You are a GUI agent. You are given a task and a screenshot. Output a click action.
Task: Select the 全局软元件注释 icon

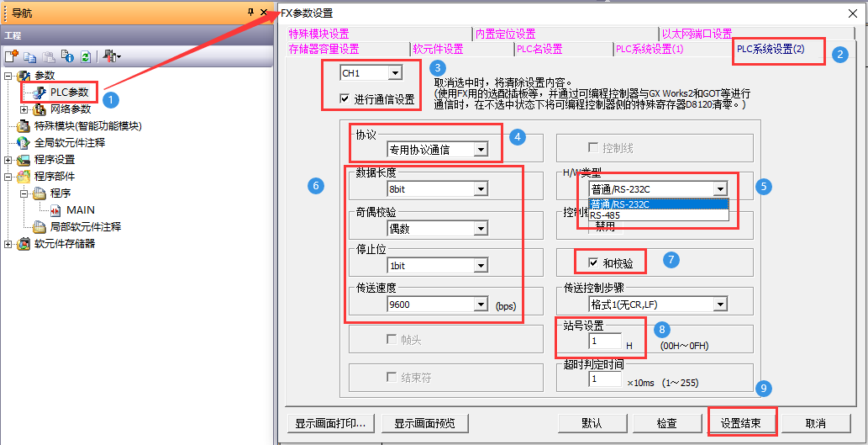point(24,143)
